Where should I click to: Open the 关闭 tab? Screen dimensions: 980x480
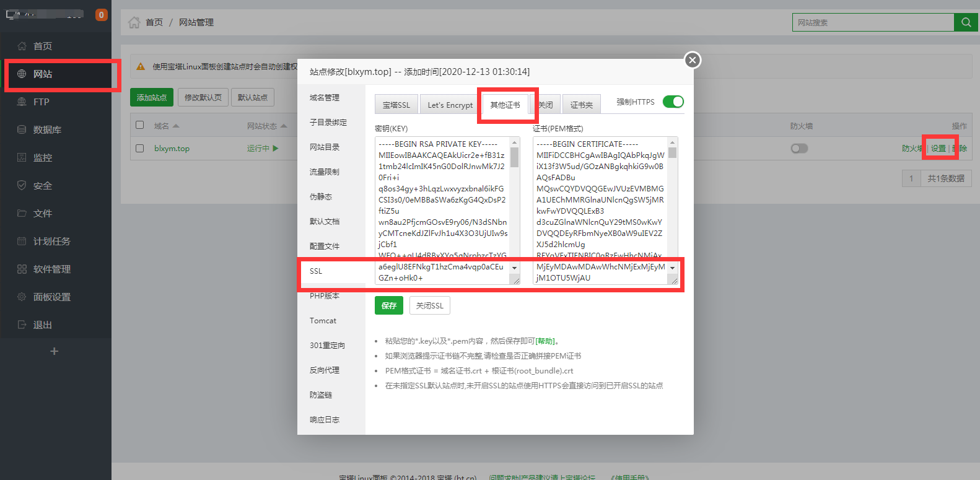pos(546,105)
